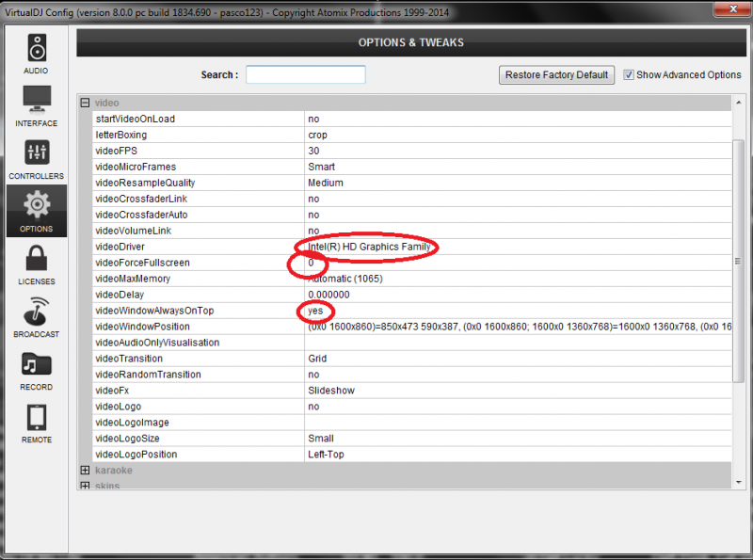
Task: Select the videoFPS setting name
Action: click(x=116, y=151)
